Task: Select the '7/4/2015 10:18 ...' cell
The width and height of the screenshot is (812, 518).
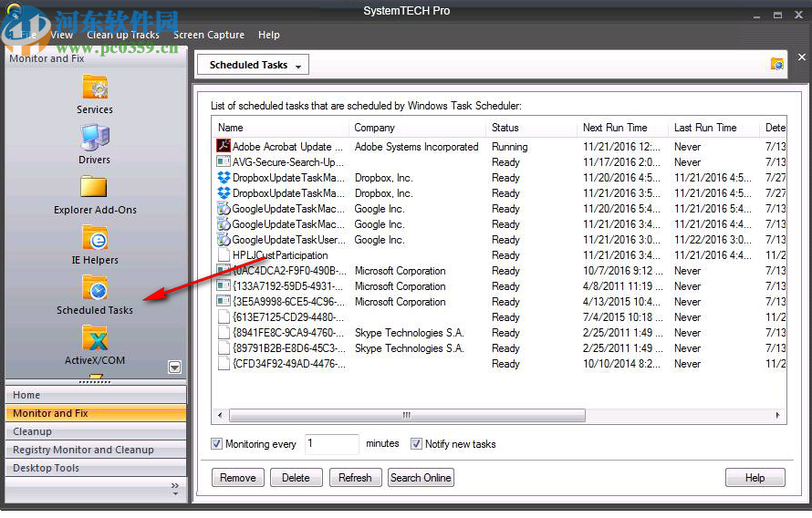Action: click(x=622, y=317)
